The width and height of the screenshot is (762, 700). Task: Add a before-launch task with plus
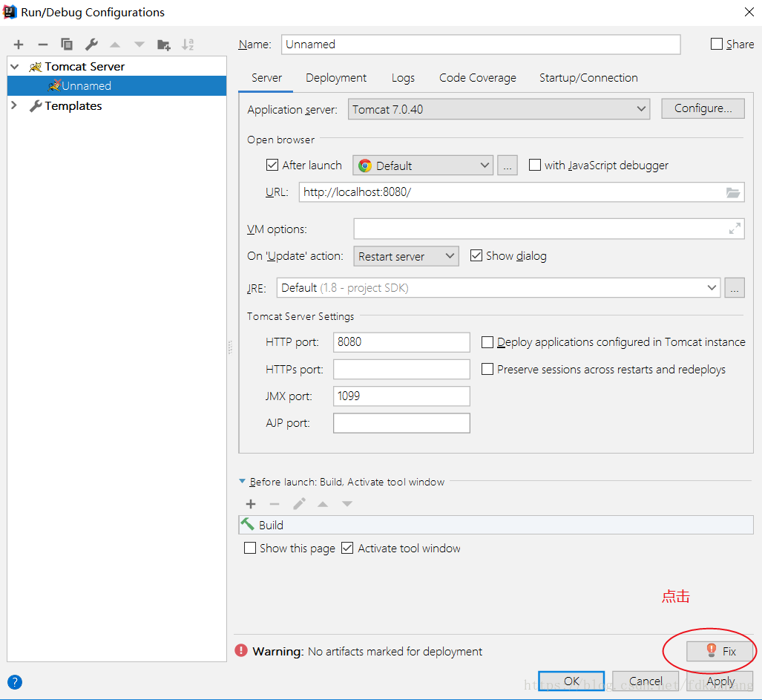click(x=251, y=504)
